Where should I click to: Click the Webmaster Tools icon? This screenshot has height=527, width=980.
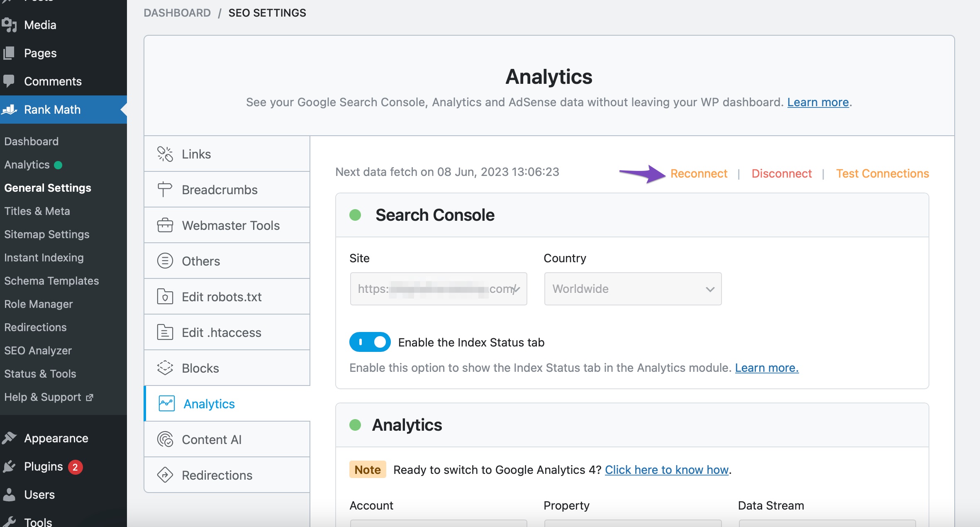[165, 225]
